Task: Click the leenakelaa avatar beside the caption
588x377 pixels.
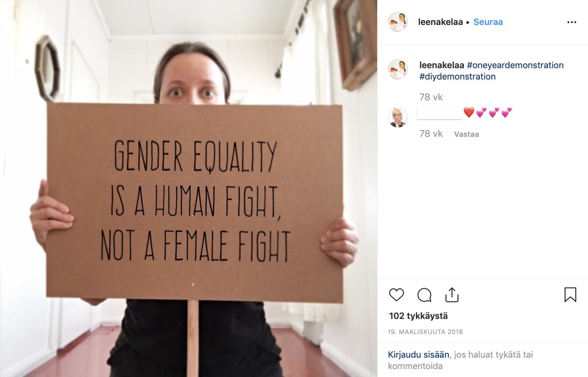Action: [x=398, y=70]
